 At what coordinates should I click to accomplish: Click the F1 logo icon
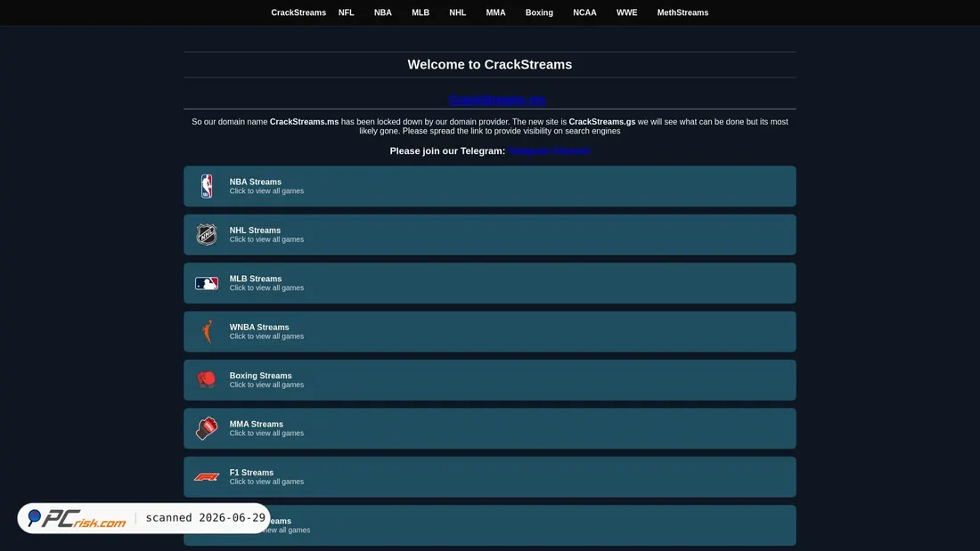tap(207, 476)
